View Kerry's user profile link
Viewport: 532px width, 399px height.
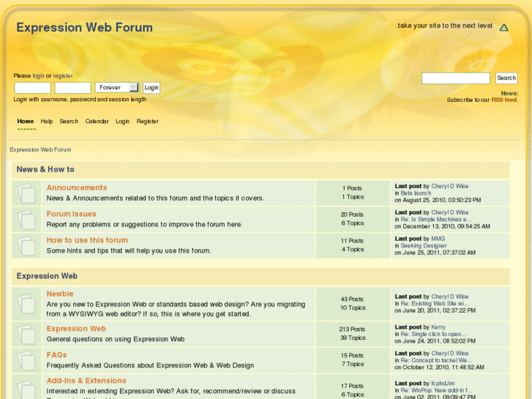click(x=438, y=327)
